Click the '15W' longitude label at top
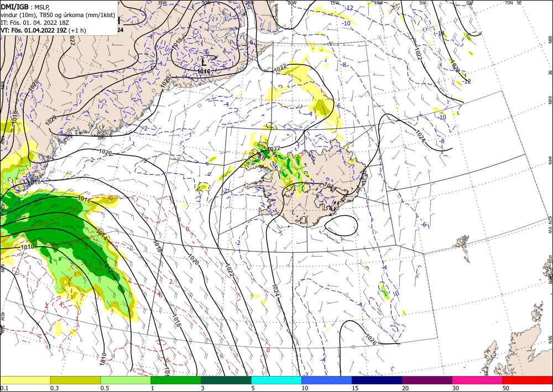 point(335,3)
